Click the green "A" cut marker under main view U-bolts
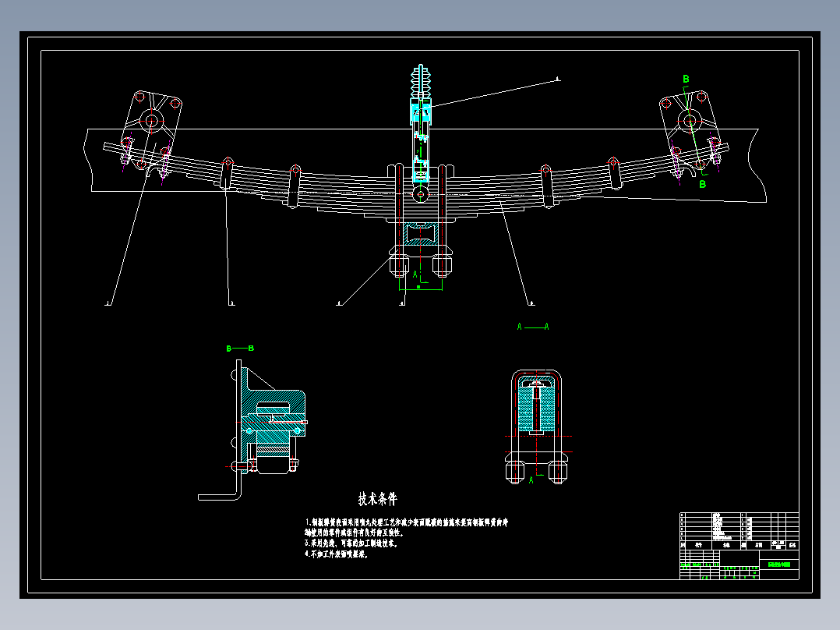Viewport: 840px width, 630px height. pos(415,274)
